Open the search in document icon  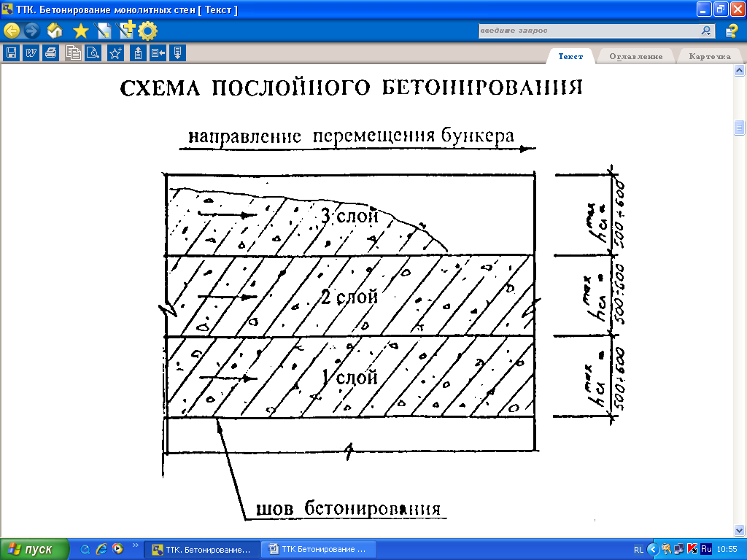coord(93,52)
